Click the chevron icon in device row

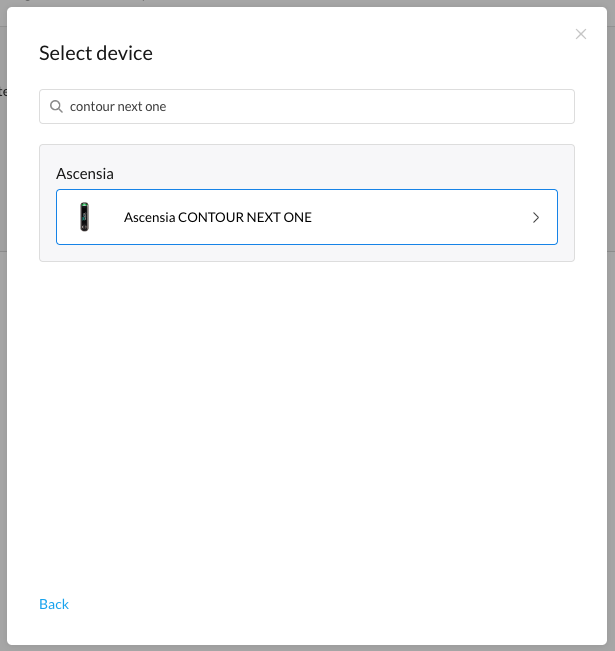[x=536, y=218]
